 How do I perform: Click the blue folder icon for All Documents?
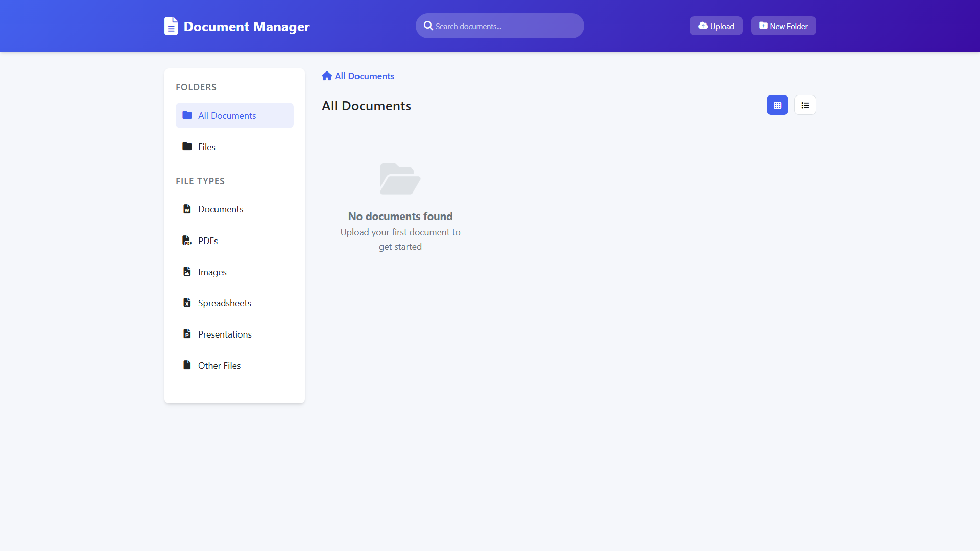pos(187,115)
